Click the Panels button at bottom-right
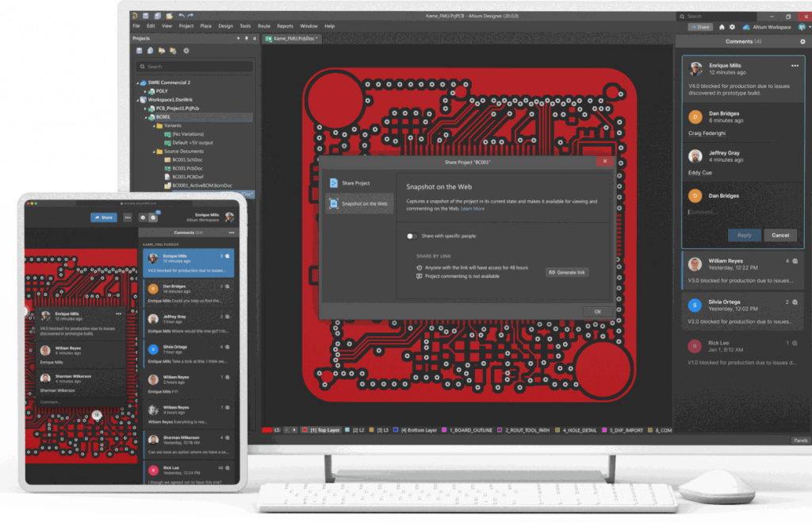 [801, 440]
